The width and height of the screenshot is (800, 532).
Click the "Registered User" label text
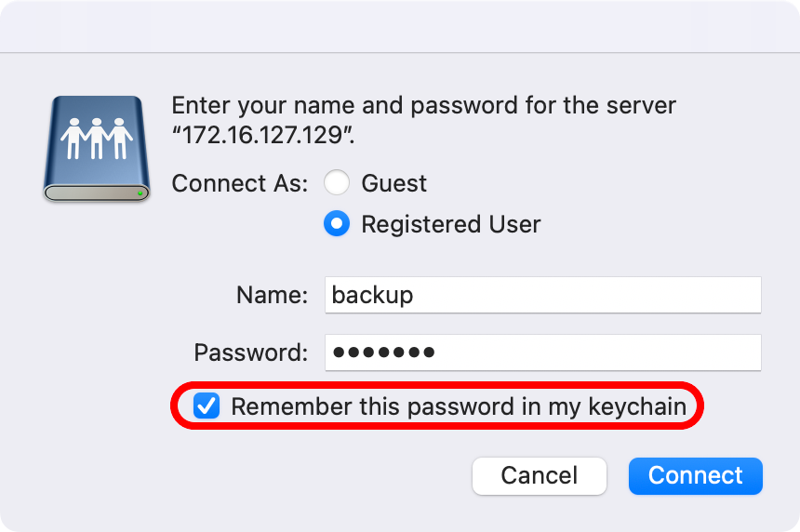click(x=450, y=224)
